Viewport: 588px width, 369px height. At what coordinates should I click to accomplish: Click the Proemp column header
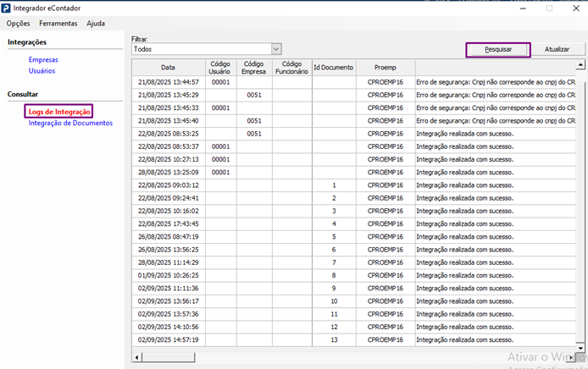(x=385, y=67)
